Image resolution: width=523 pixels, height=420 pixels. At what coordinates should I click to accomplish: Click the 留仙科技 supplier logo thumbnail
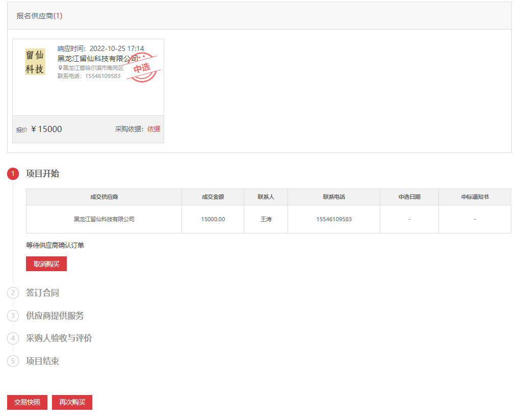(35, 62)
